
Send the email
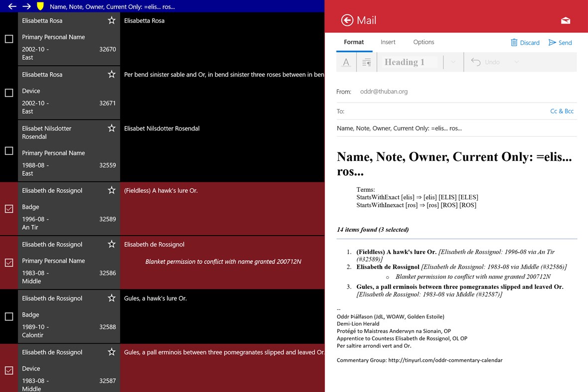click(560, 42)
